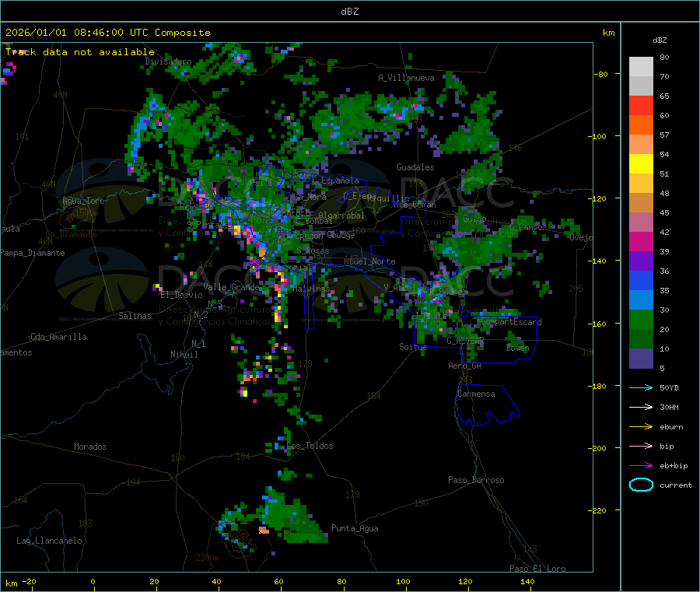Click the Algarrobal map label

coord(341,215)
